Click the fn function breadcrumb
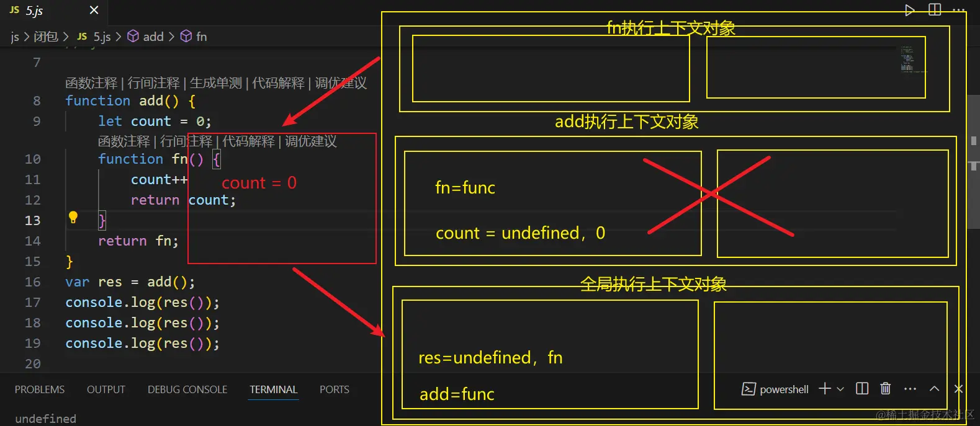The height and width of the screenshot is (426, 980). click(x=194, y=37)
